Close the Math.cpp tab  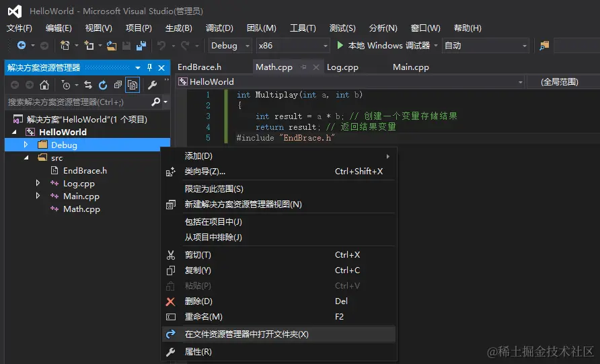tap(316, 67)
